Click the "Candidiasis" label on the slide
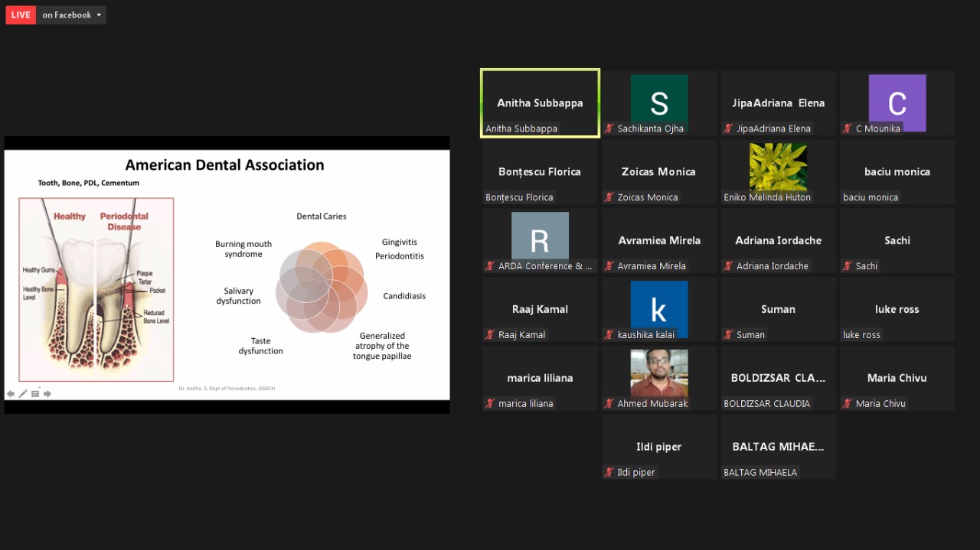Viewport: 980px width, 550px height. point(404,296)
